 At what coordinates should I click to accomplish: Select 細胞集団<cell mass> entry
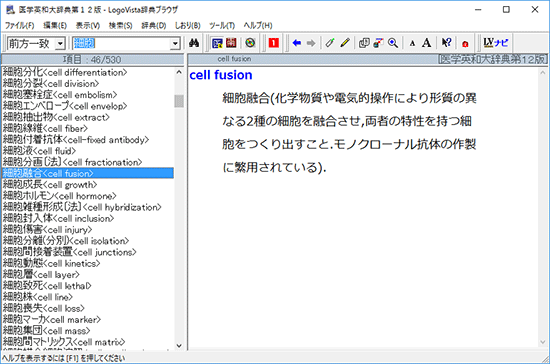(46, 331)
